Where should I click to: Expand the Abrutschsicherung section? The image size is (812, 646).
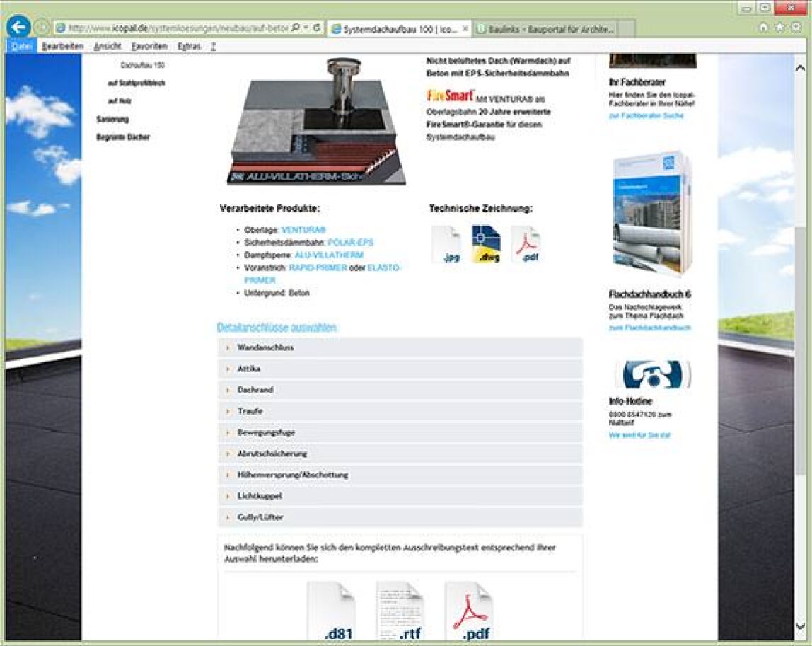(x=400, y=454)
